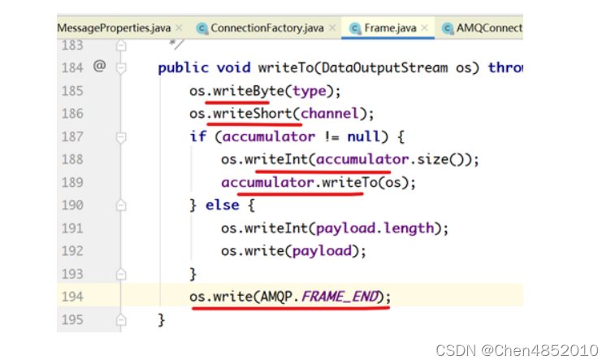Click the else keyword on line 190

click(222, 205)
